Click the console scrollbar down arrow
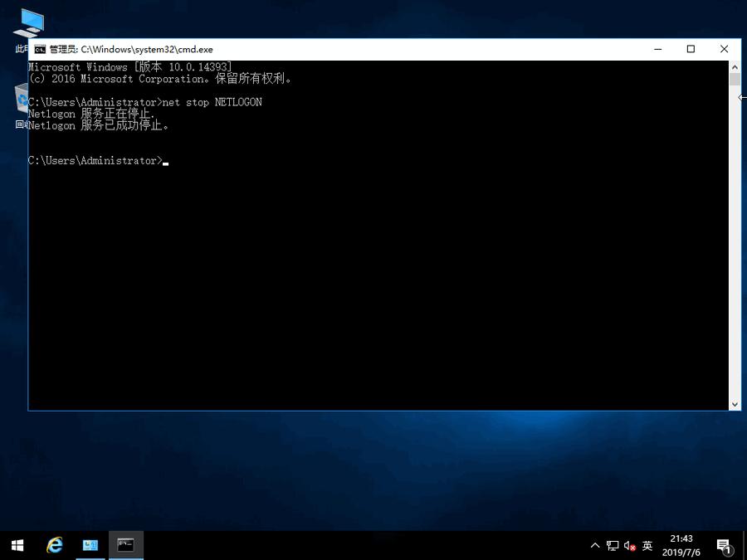 coord(735,404)
